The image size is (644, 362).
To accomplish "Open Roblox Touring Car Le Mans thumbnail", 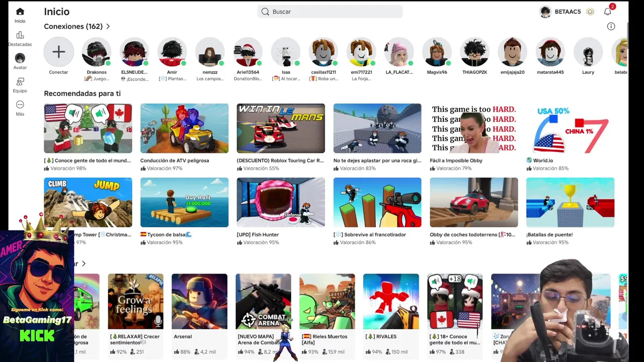I will [281, 128].
